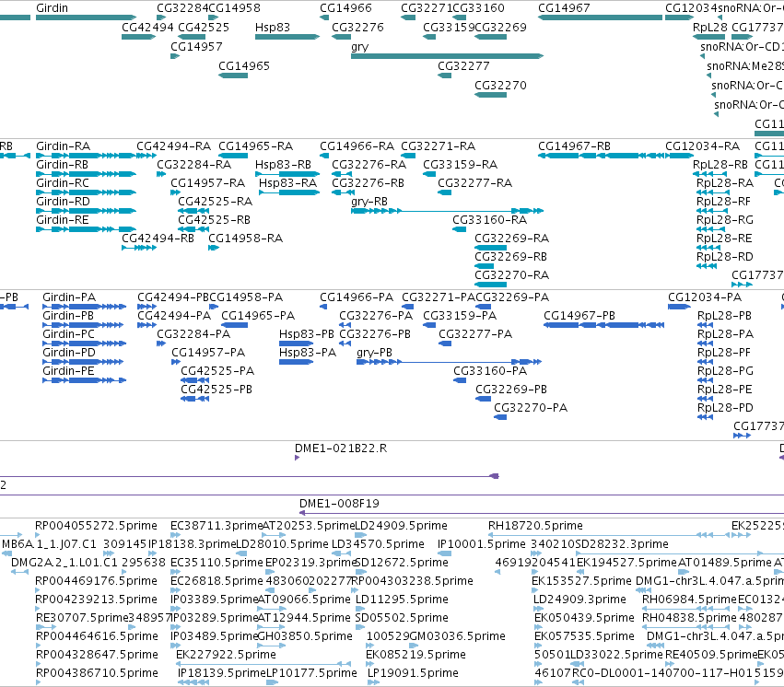Open the Girdin-RC transcript label
Viewport: 784px width, 687px height.
tap(63, 183)
